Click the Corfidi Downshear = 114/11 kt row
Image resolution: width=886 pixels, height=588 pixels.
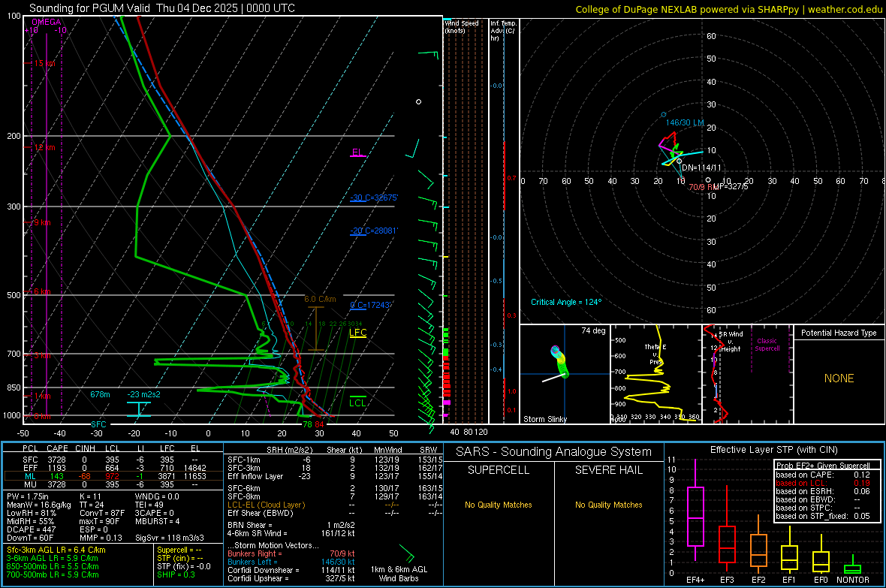coord(291,571)
